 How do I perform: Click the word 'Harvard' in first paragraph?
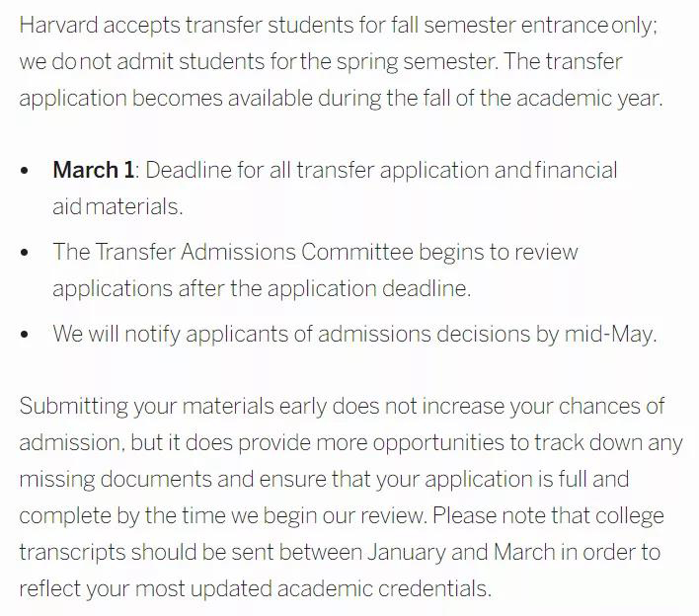[x=58, y=25]
